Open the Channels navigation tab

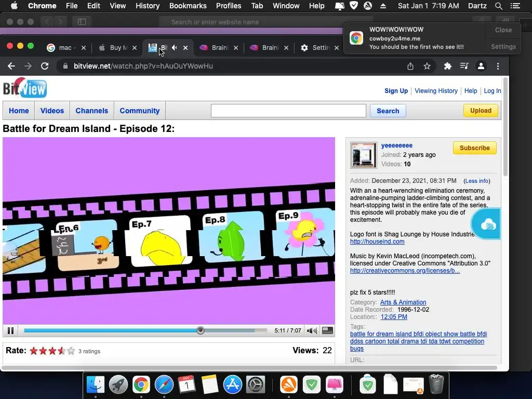click(x=91, y=111)
